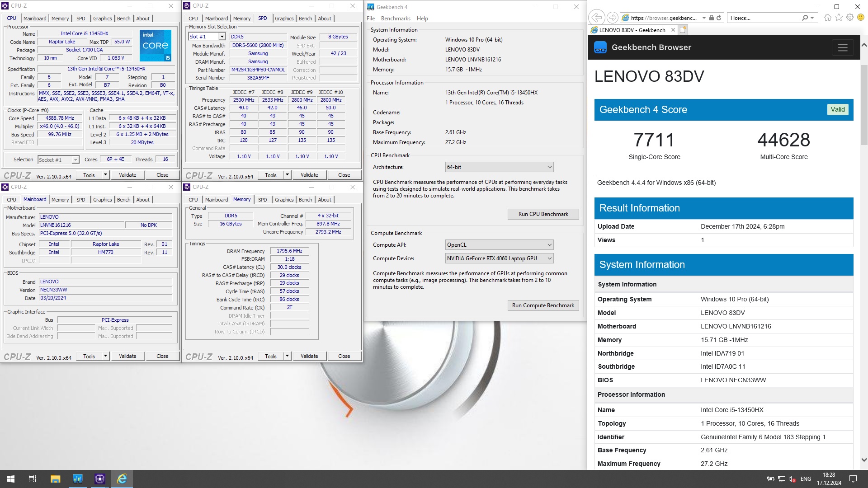The width and height of the screenshot is (868, 488).
Task: Open the network icon in system tray
Action: pos(781,479)
